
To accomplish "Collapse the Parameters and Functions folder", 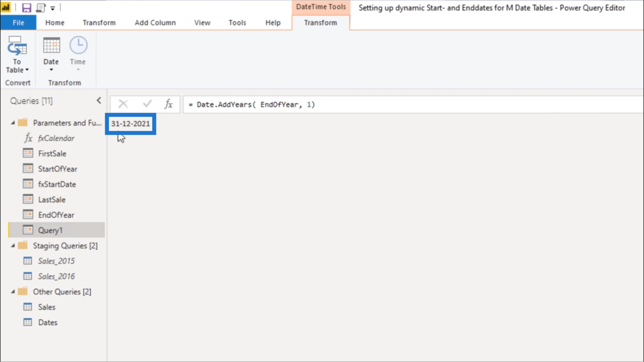I will tap(13, 123).
